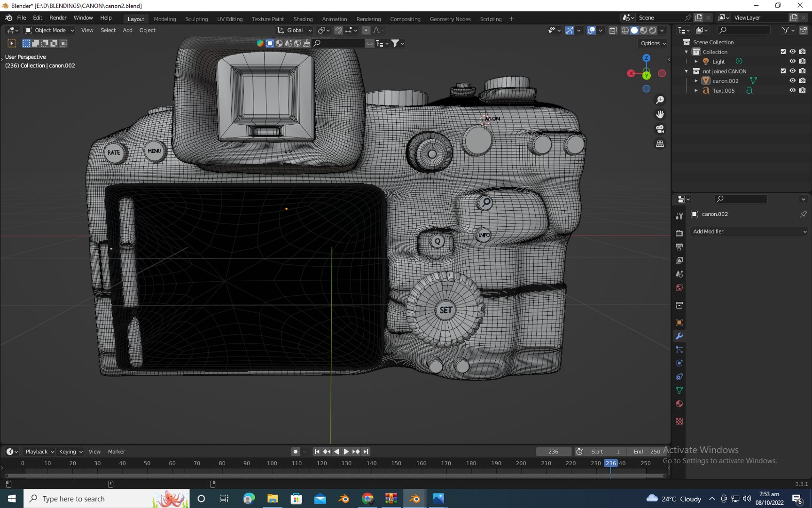Switch to the UV Editing workspace tab

coord(230,19)
